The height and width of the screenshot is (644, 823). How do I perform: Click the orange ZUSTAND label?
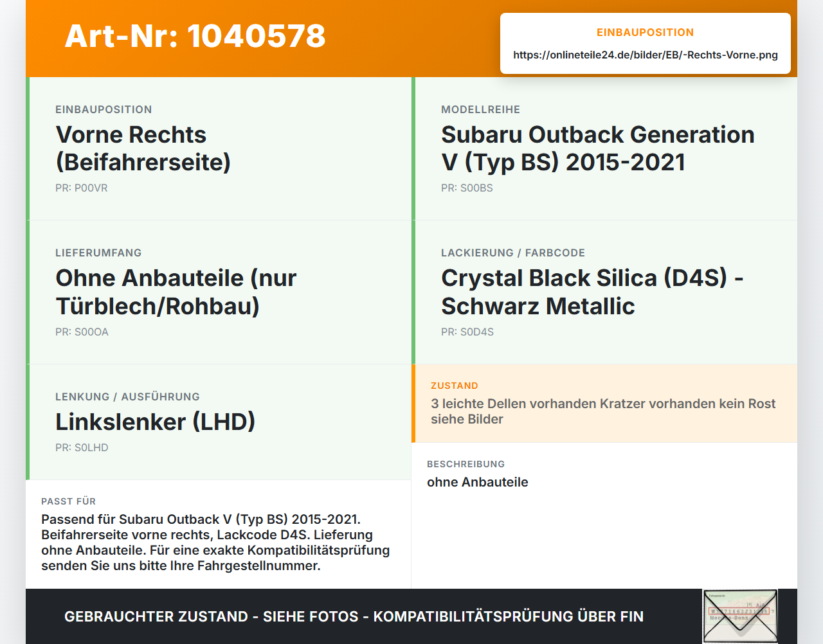(455, 386)
